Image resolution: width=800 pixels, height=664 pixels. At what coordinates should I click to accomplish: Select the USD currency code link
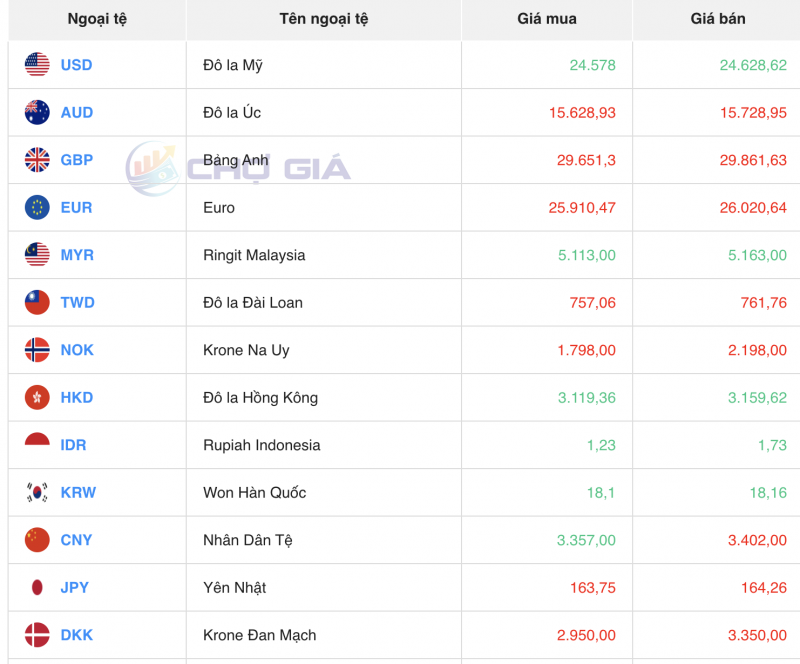[78, 64]
